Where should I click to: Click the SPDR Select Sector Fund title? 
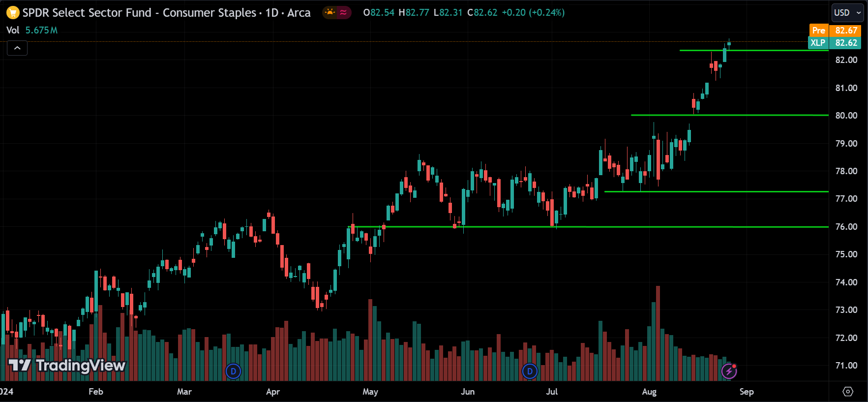pos(139,13)
